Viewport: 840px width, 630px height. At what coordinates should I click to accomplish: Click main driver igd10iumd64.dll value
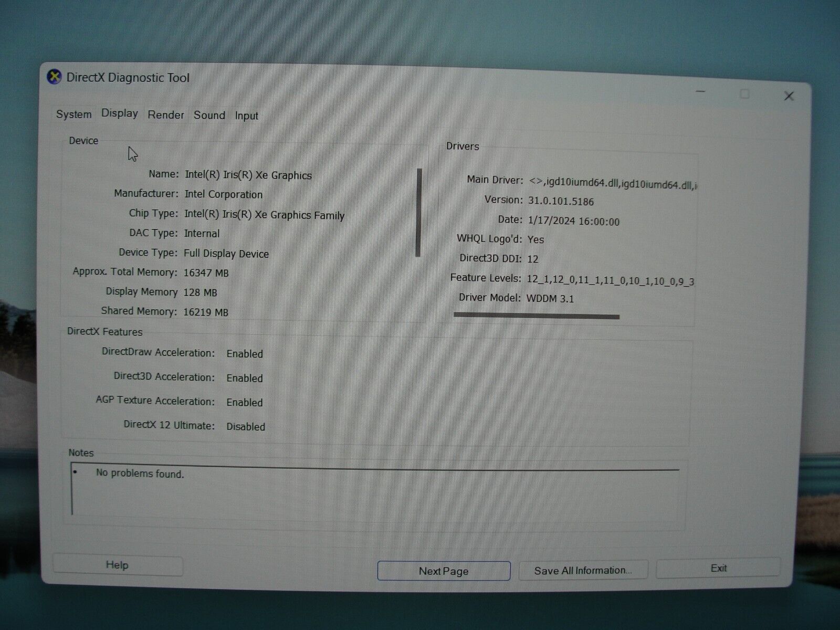[613, 183]
